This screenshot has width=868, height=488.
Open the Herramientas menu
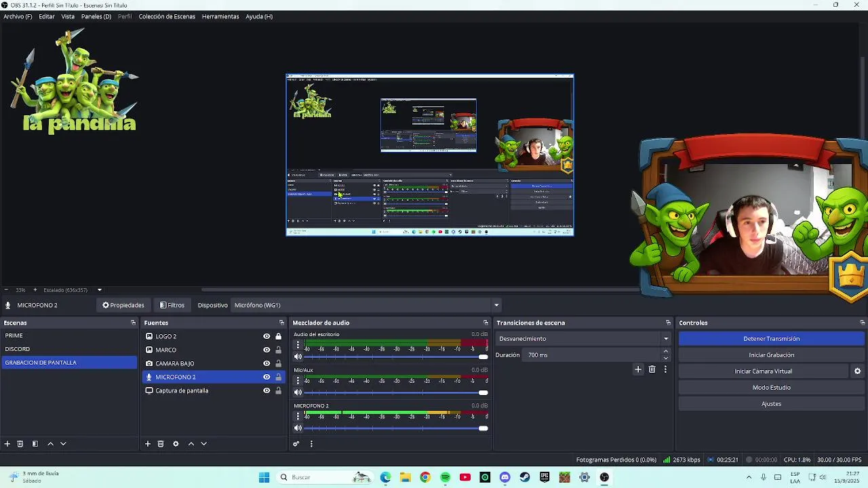(220, 16)
